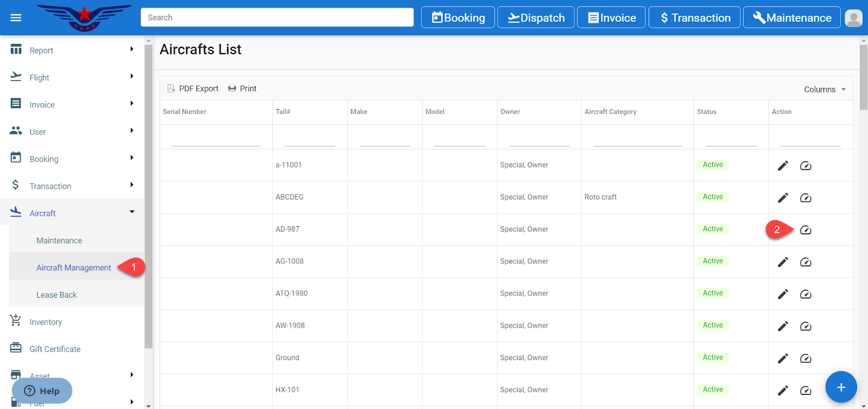Viewport: 868px width, 409px height.
Task: Click the Print button
Action: [x=242, y=88]
